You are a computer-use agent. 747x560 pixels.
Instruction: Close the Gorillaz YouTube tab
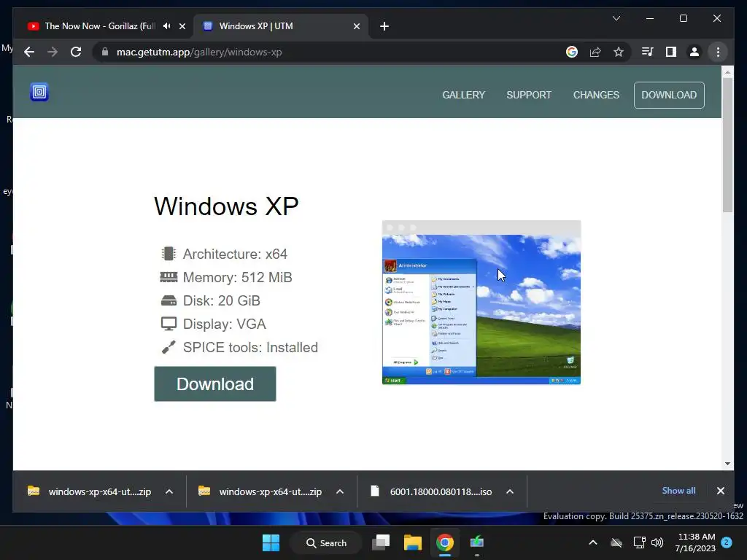pyautogui.click(x=182, y=26)
